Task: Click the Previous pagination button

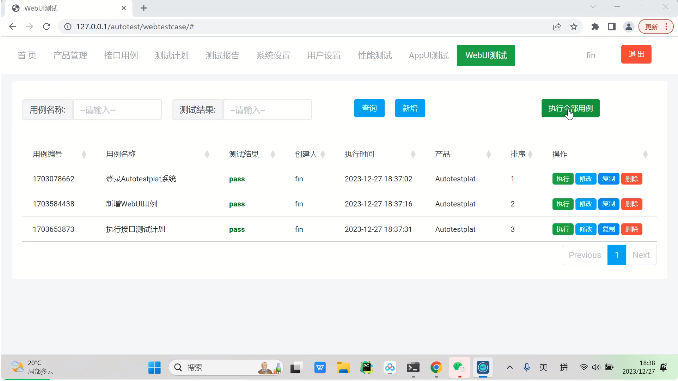Action: tap(585, 255)
